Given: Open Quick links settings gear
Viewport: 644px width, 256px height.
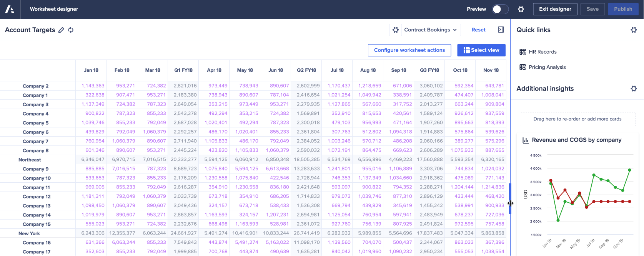Looking at the screenshot, I should (x=634, y=30).
